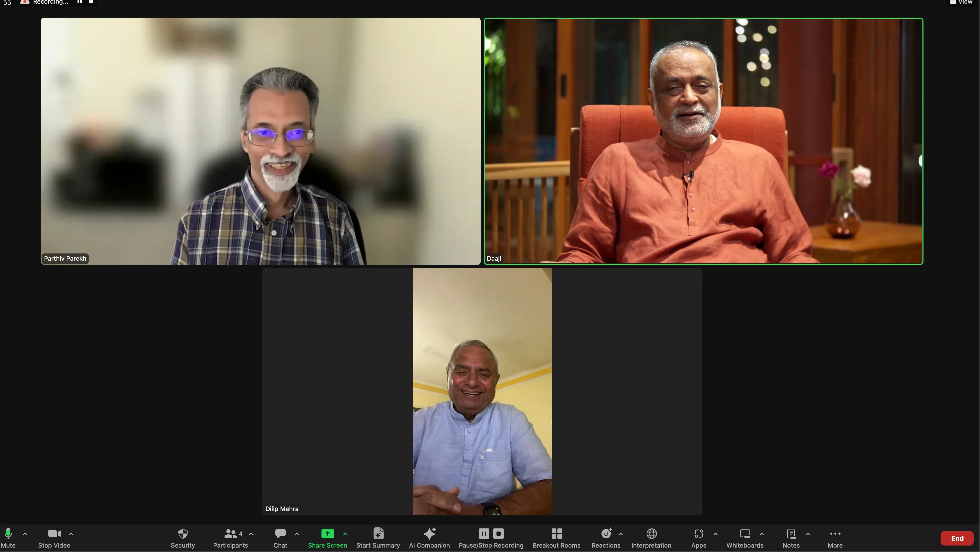Open the Interpretation globe settings
This screenshot has height=552, width=980.
(x=651, y=537)
